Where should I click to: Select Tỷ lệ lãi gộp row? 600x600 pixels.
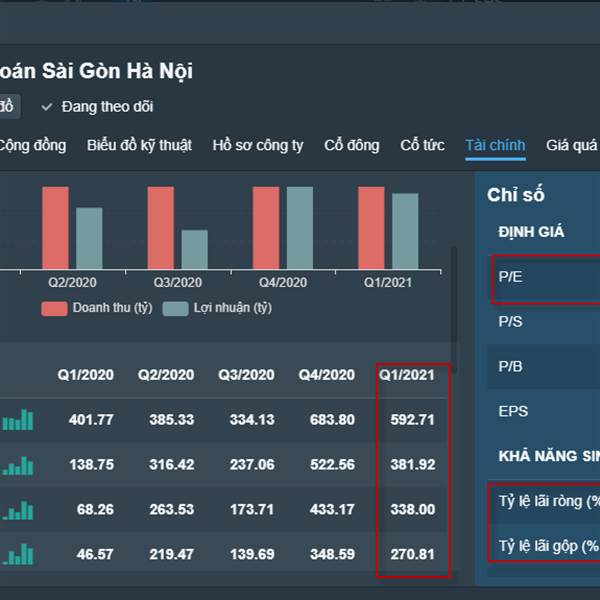coord(544,546)
